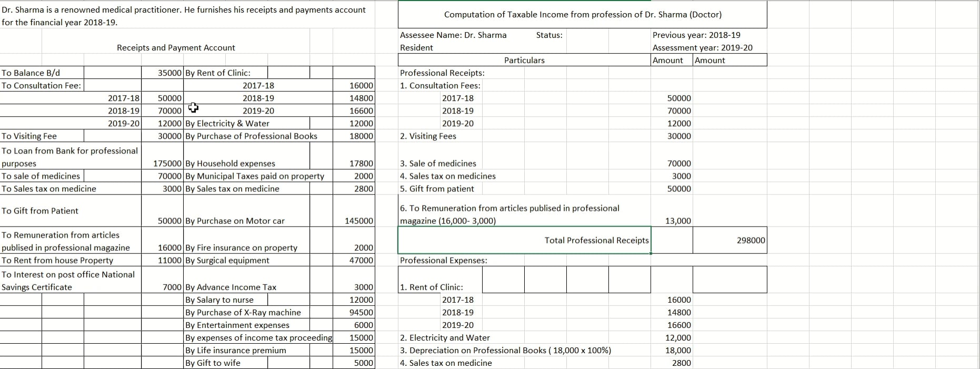Screen dimensions: 980x369
Task: Select 'By expenses of income tax proceeding' cell
Action: 259,337
